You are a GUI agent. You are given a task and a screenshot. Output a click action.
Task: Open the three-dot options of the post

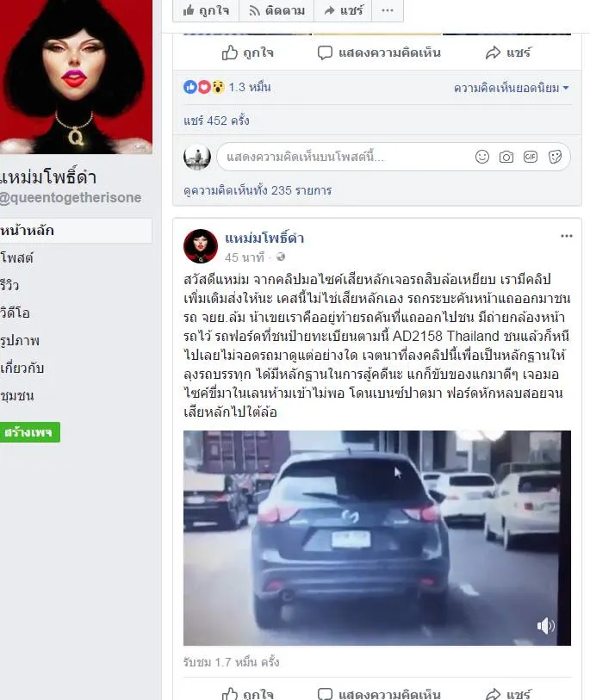[x=567, y=236]
